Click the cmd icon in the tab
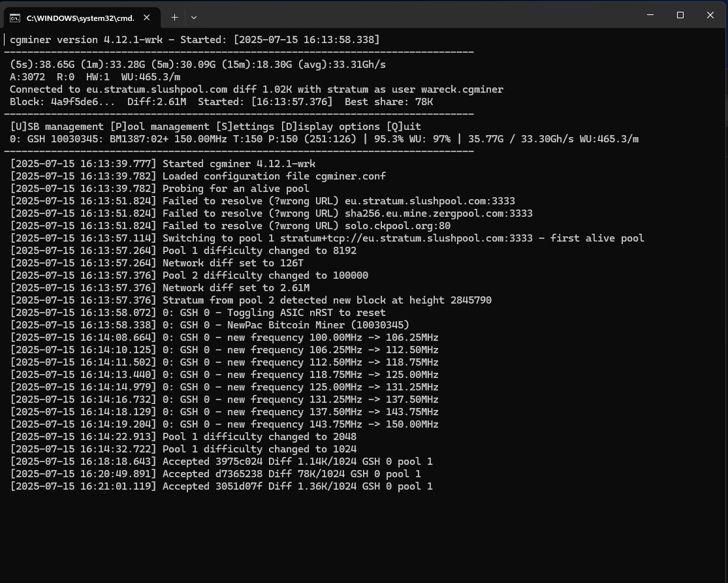 [15, 18]
